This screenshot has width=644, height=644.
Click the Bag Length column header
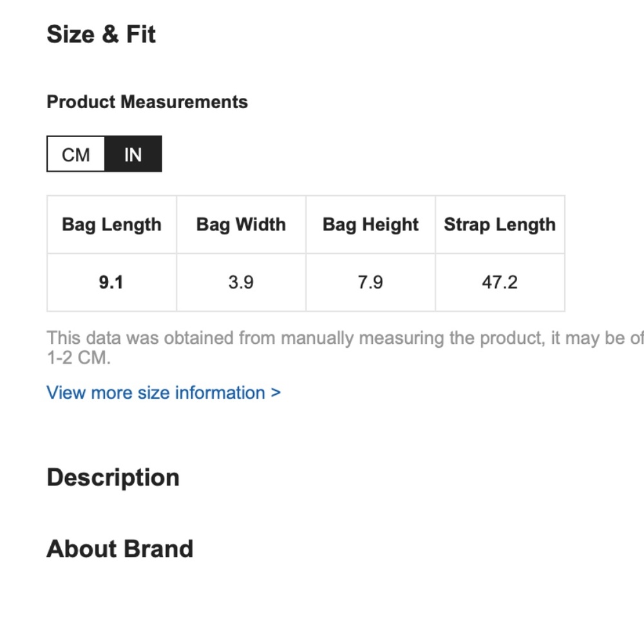tap(111, 225)
